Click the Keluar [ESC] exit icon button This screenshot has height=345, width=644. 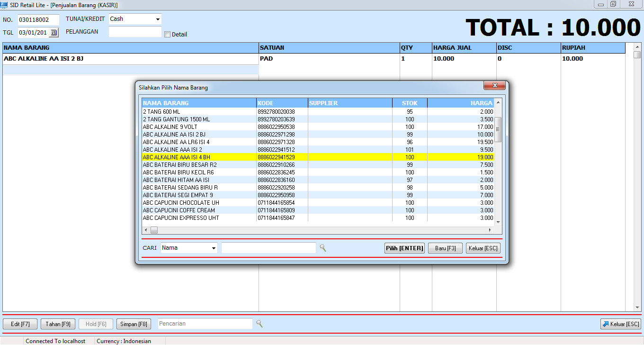(x=620, y=324)
